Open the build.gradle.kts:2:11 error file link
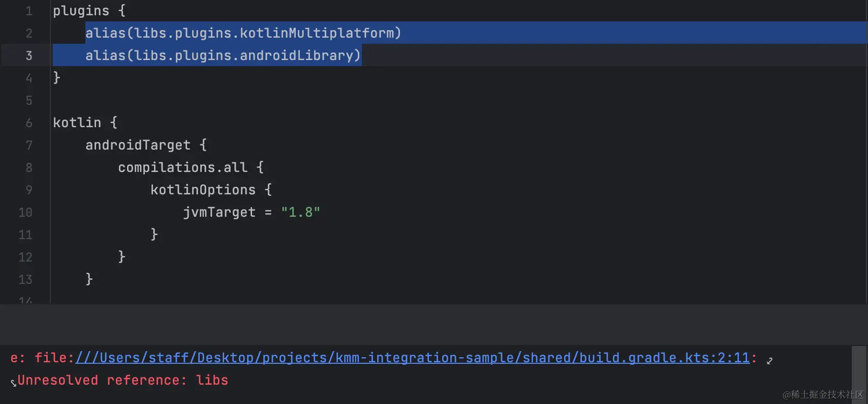Viewport: 868px width, 404px height. coord(413,358)
